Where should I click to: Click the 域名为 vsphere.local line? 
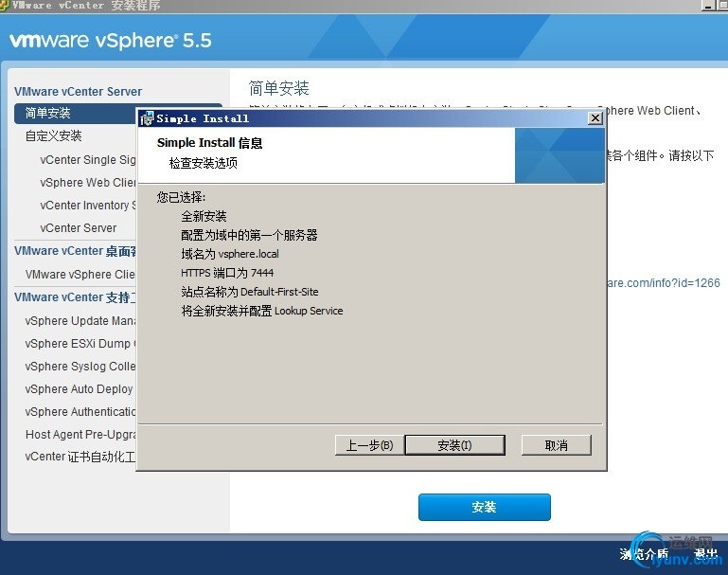pyautogui.click(x=230, y=254)
